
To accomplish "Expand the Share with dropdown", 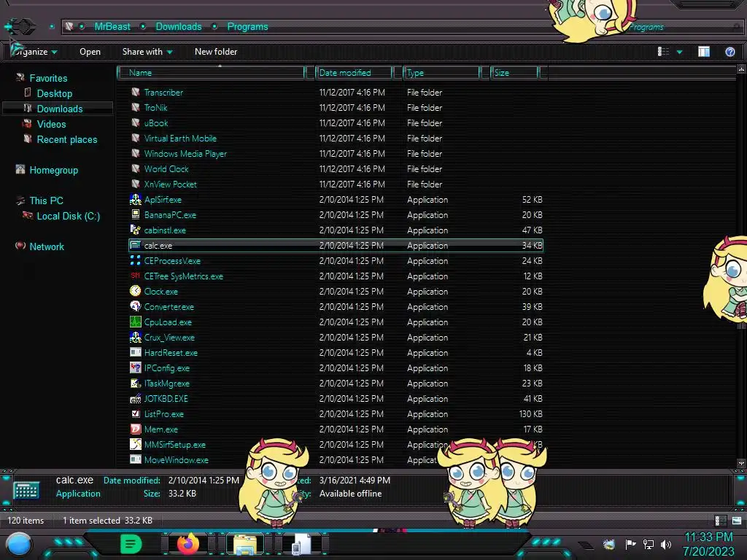I will click(147, 52).
